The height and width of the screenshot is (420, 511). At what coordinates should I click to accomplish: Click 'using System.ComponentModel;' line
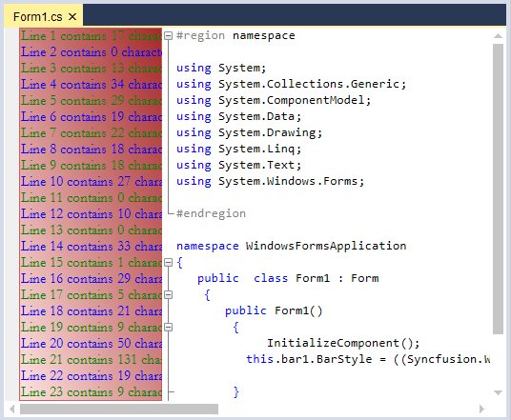tap(274, 100)
